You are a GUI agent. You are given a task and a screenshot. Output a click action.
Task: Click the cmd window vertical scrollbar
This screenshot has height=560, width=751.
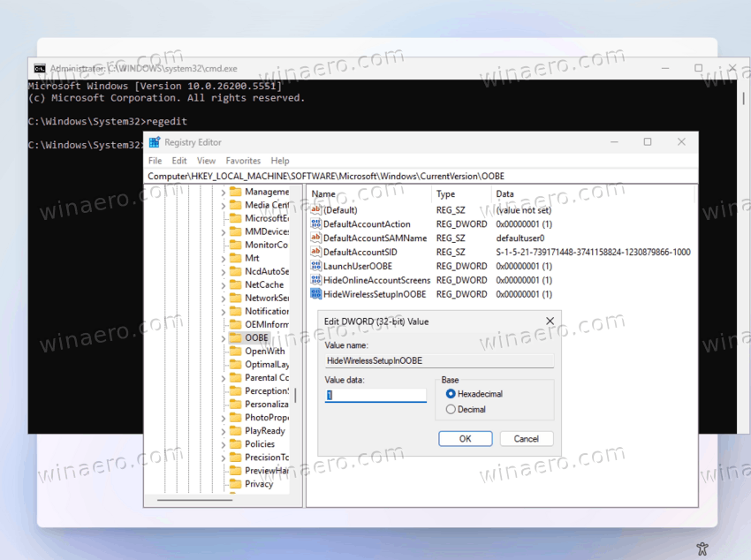click(x=743, y=98)
